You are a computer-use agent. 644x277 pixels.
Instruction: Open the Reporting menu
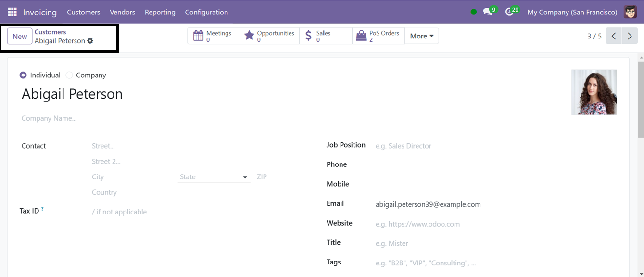160,12
